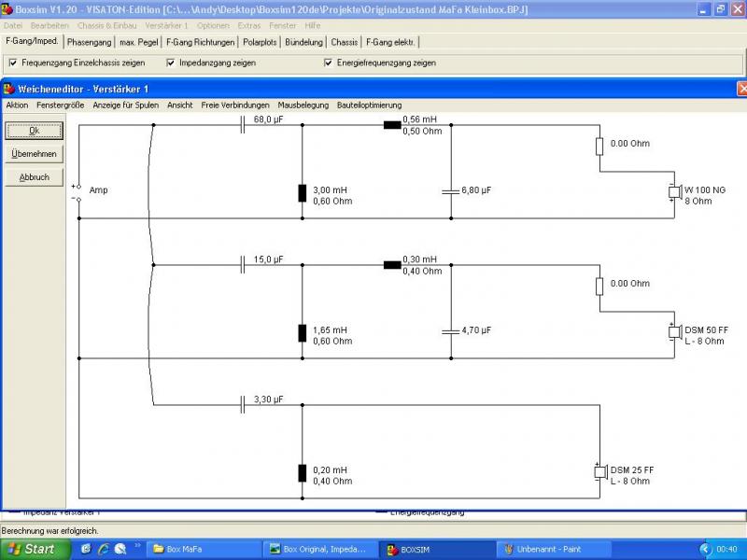This screenshot has width=747, height=560.
Task: Open the Bauteiloptimierung menu
Action: coord(369,105)
